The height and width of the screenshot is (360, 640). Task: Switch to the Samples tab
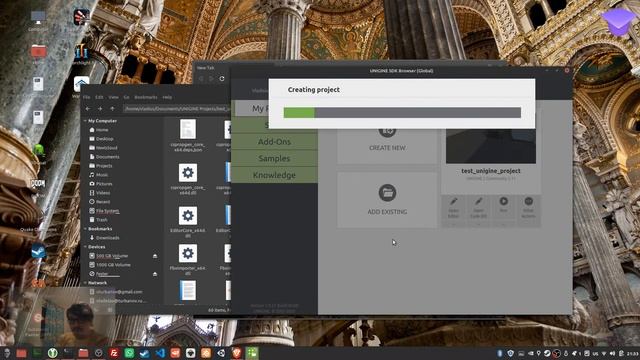pos(274,158)
